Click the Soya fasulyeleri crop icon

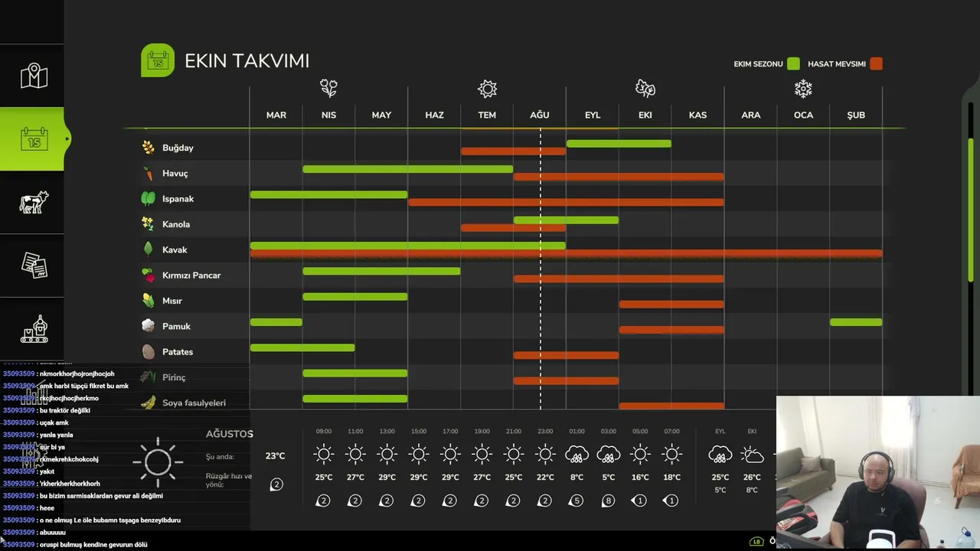148,403
